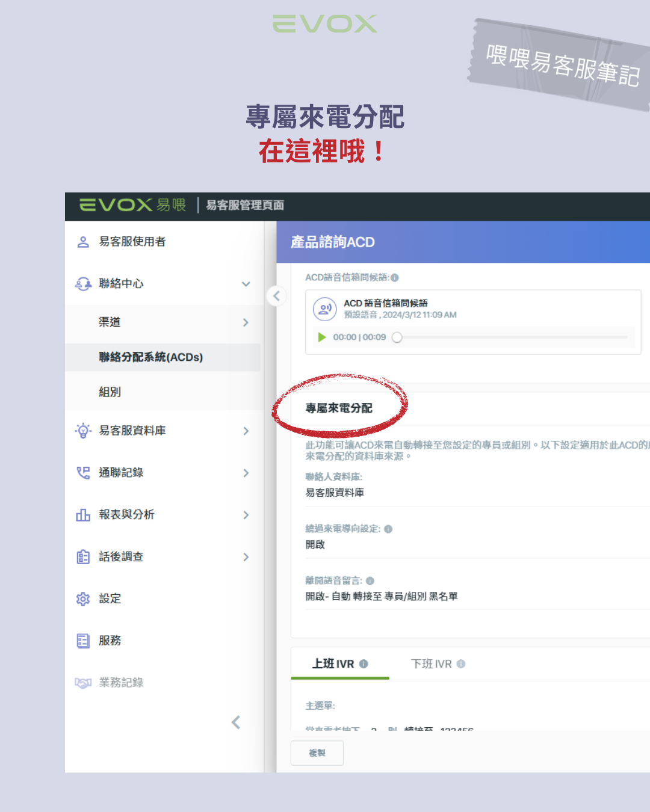Click the 主選單 label
This screenshot has width=650, height=812.
(x=320, y=706)
